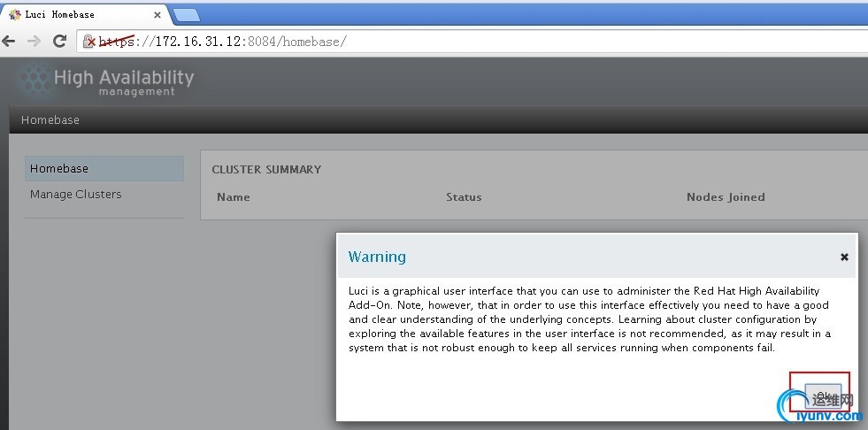Click the Luci warning paragraph text
Screen dimensions: 868x430
(x=589, y=319)
